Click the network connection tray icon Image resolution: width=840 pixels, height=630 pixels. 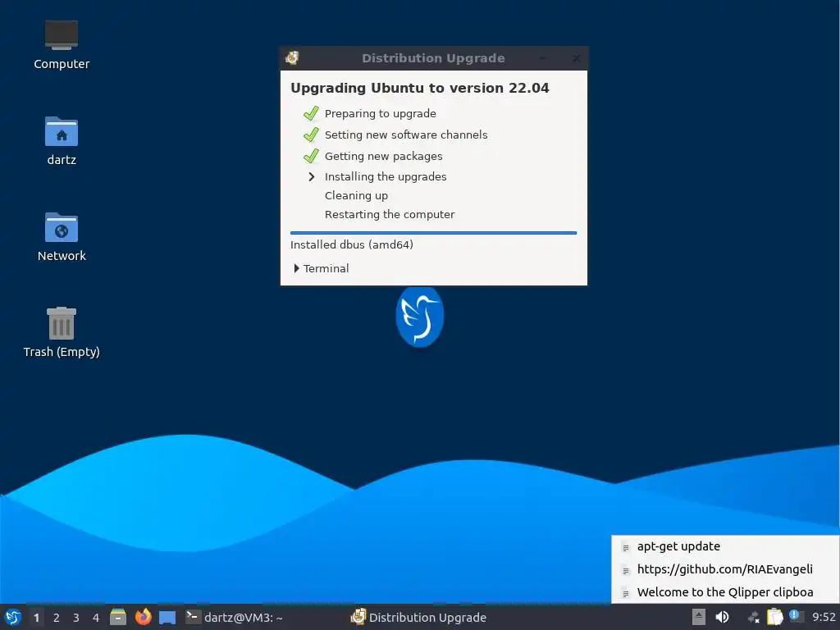(753, 618)
